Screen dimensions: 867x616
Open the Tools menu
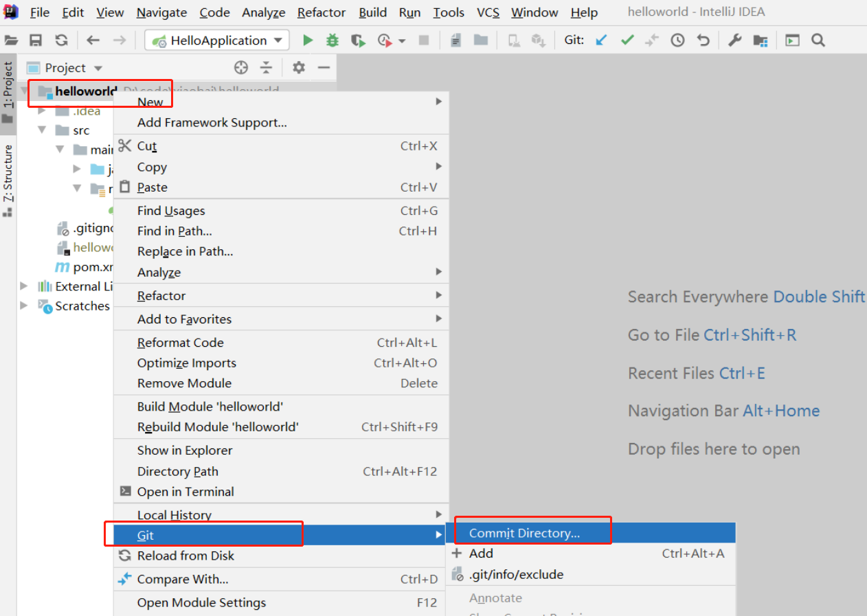[x=449, y=12]
